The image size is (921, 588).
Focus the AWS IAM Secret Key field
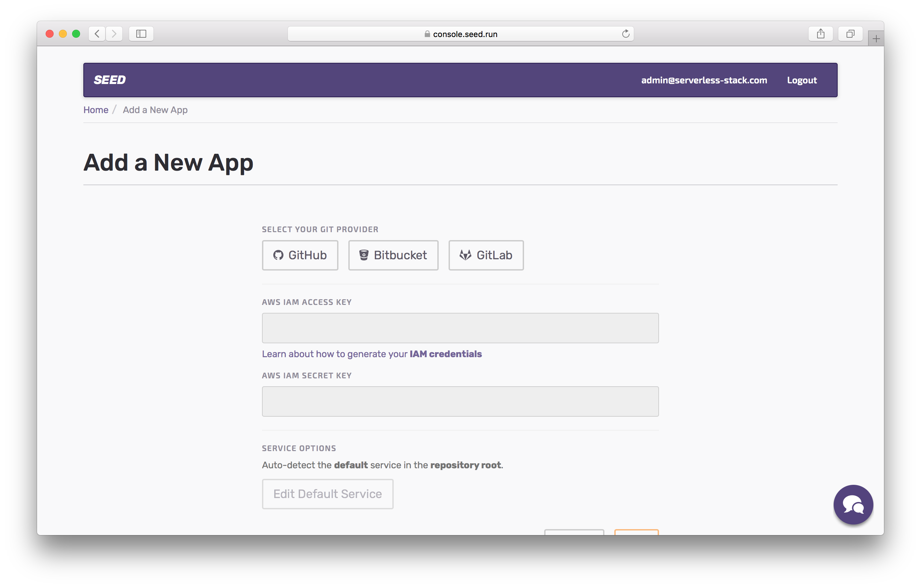point(460,401)
